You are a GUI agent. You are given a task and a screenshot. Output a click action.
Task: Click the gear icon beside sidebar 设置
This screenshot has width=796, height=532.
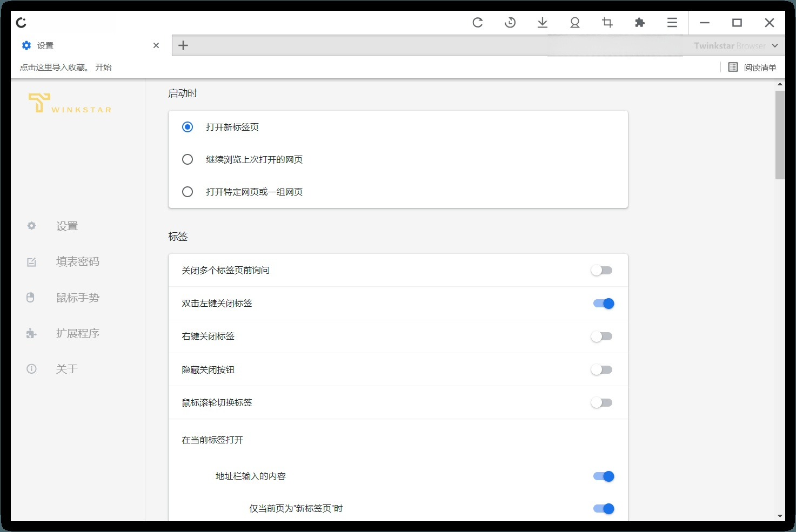31,226
